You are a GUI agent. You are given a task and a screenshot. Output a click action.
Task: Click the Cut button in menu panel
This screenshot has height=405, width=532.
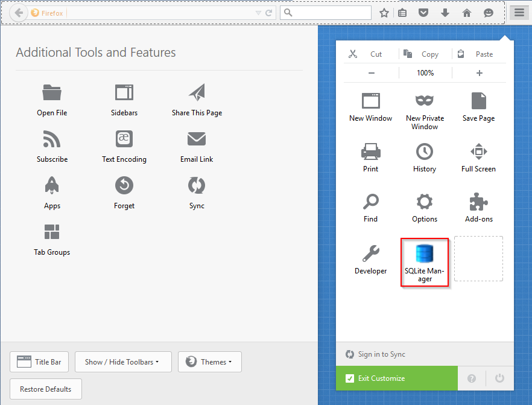point(371,54)
